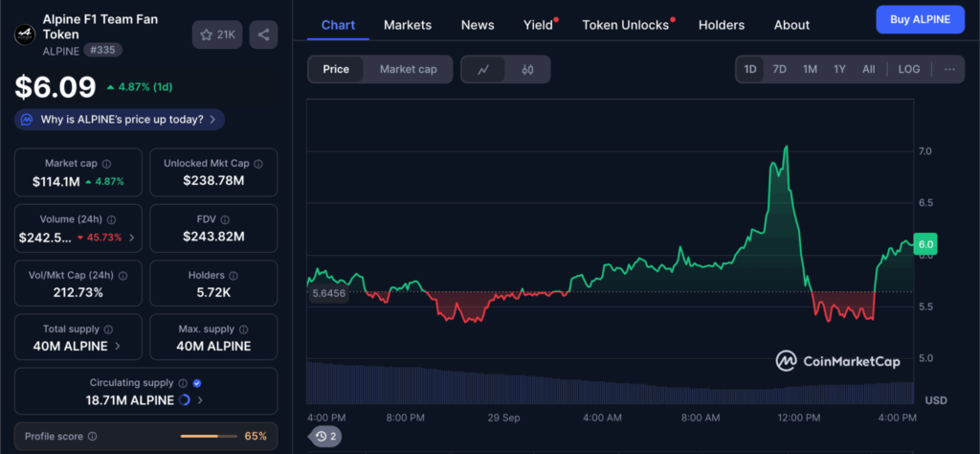Click the Holders info icon

click(x=233, y=275)
